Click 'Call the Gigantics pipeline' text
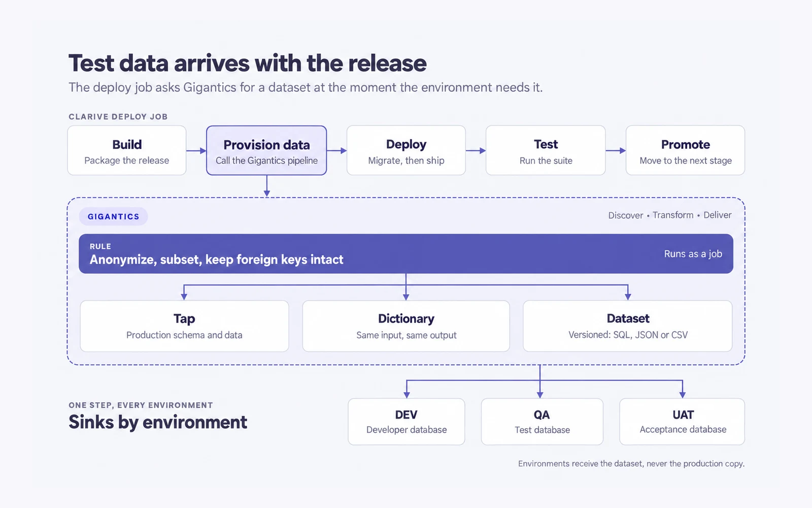Viewport: 812px width, 508px height. (x=266, y=161)
